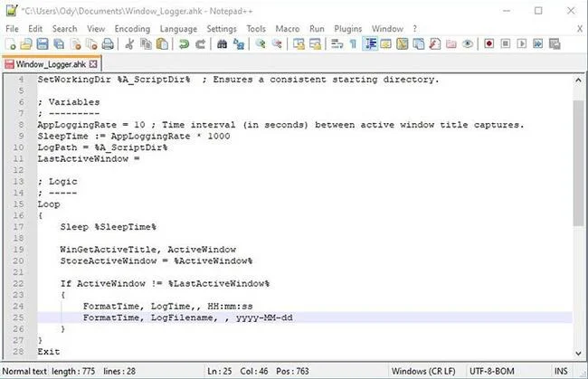Click the scrollbar down arrow
The width and height of the screenshot is (588, 379).
pos(578,353)
